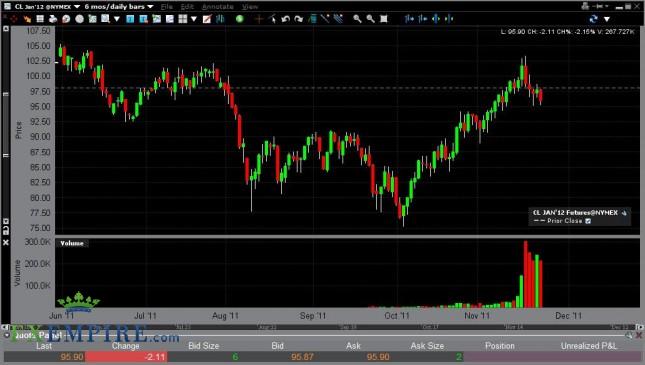The height and width of the screenshot is (365, 645).
Task: Open the File menu
Action: (x=167, y=7)
